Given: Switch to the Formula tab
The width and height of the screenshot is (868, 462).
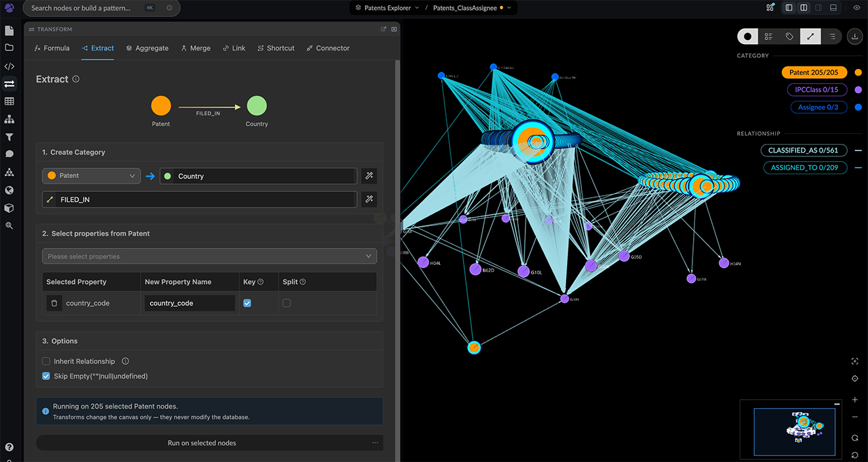Looking at the screenshot, I should coord(51,48).
